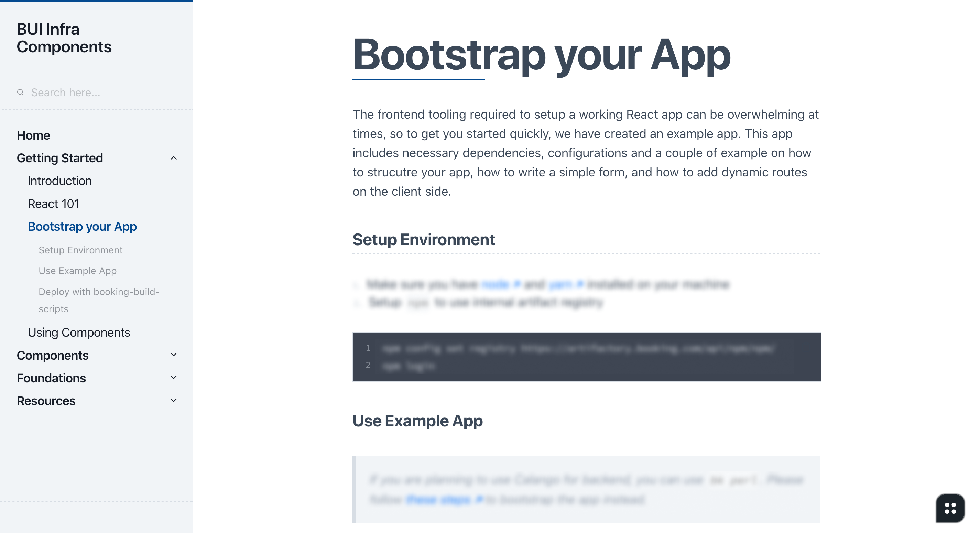Open the floating grid dots button
Viewport: 980px width, 533px height.
click(x=950, y=508)
